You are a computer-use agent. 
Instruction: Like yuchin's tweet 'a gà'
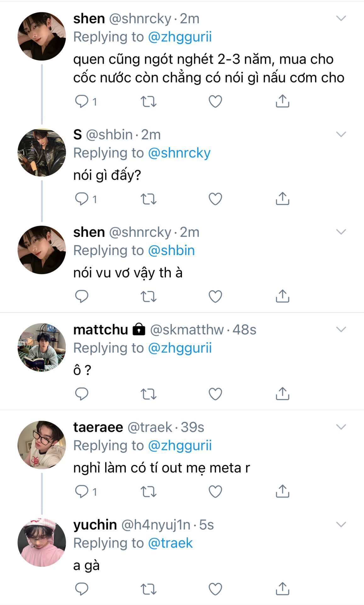215,589
